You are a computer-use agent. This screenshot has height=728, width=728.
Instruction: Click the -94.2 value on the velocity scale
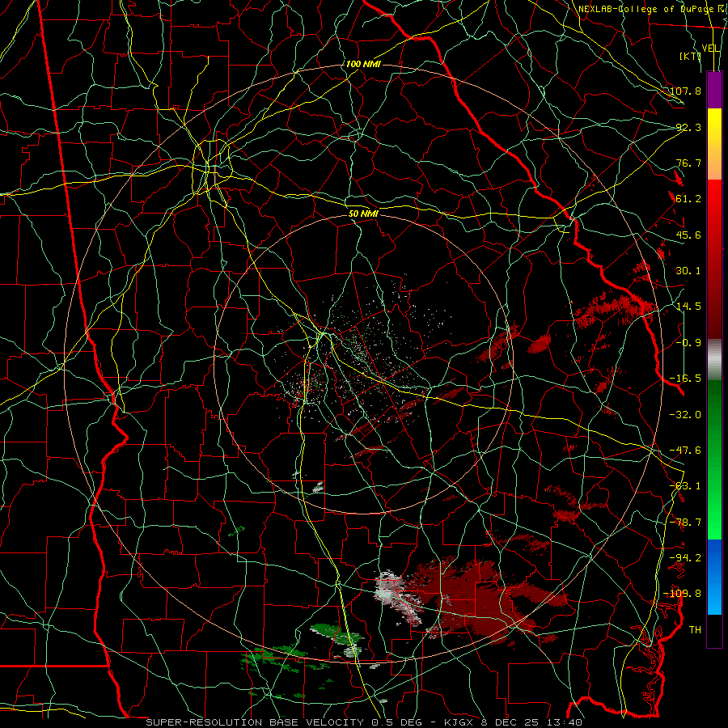685,558
